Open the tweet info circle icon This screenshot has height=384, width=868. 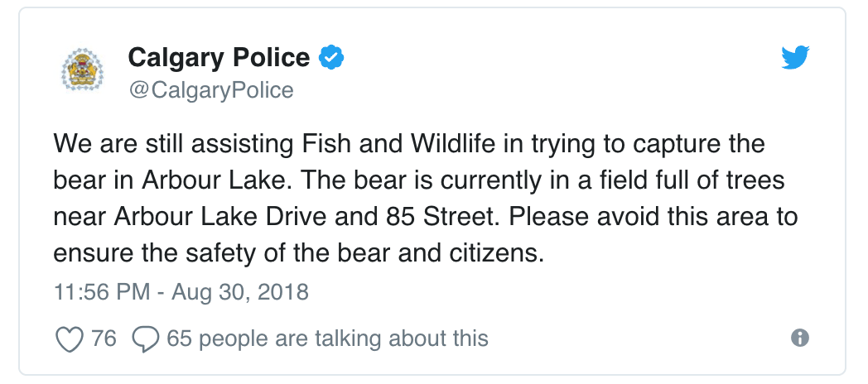pyautogui.click(x=800, y=338)
